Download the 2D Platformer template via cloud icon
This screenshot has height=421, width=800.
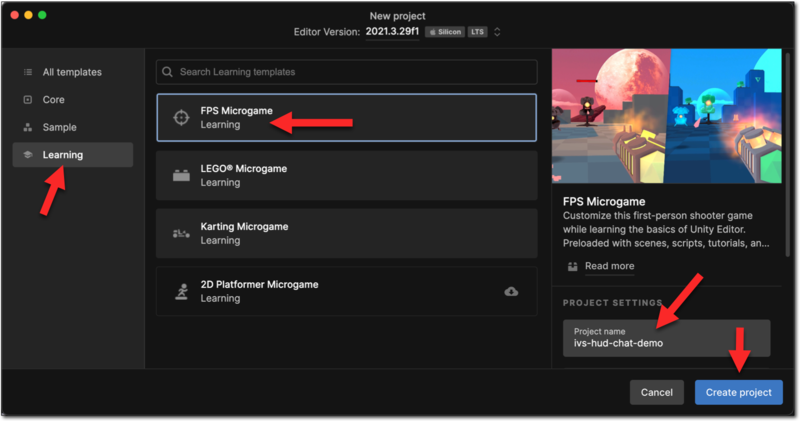(512, 291)
